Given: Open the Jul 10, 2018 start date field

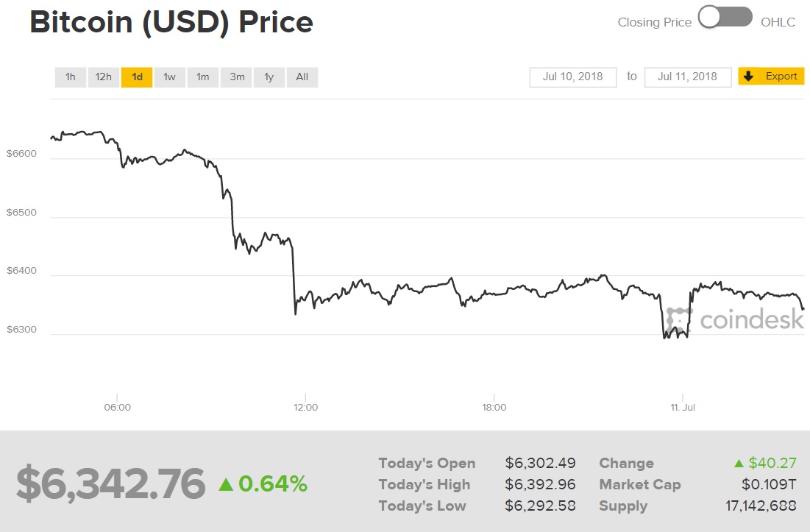Looking at the screenshot, I should (572, 76).
